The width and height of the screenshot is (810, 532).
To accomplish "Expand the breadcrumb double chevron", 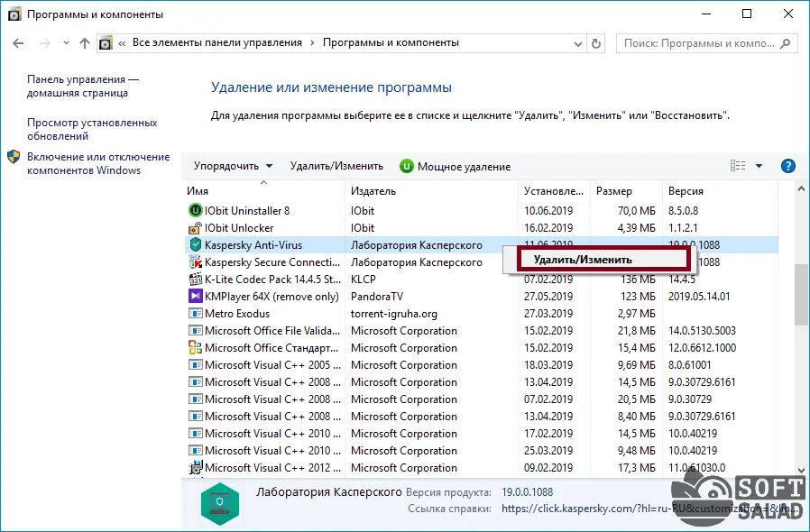I will click(x=122, y=43).
